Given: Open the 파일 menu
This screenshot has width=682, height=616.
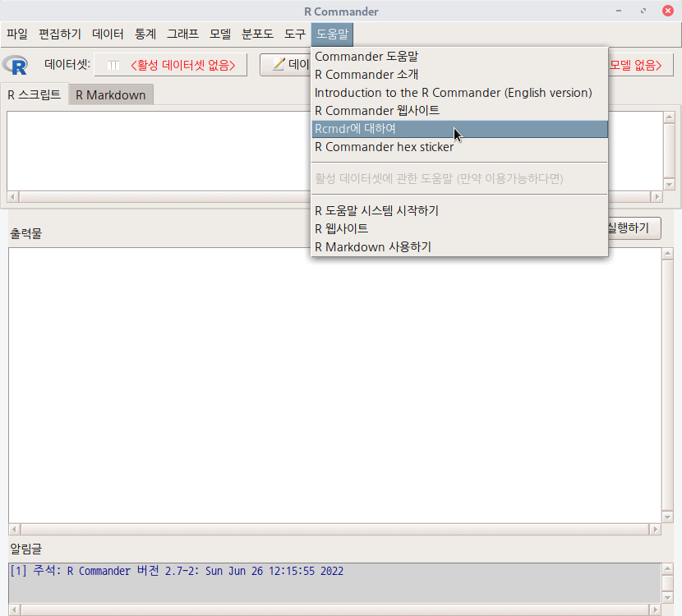Looking at the screenshot, I should click(18, 34).
